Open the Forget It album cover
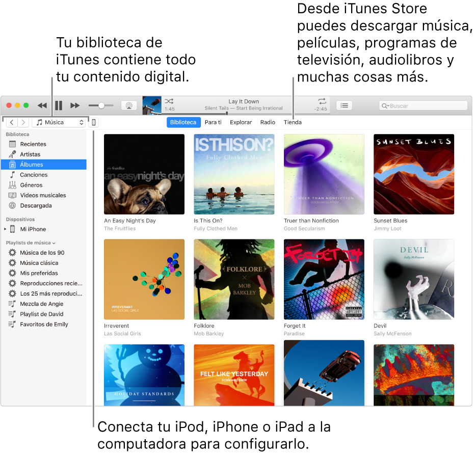Screen dimensions: 476x454 point(324,279)
